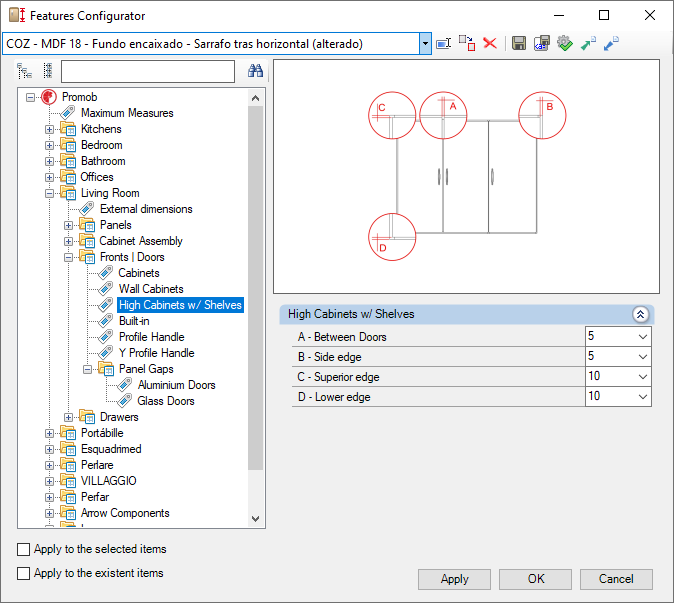Check Apply to the selected items
674x603 pixels.
(x=23, y=549)
